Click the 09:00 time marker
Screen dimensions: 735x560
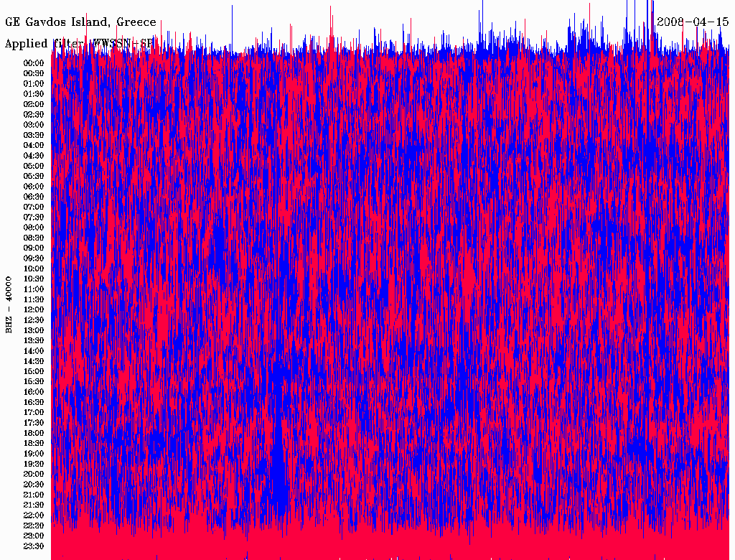[34, 248]
